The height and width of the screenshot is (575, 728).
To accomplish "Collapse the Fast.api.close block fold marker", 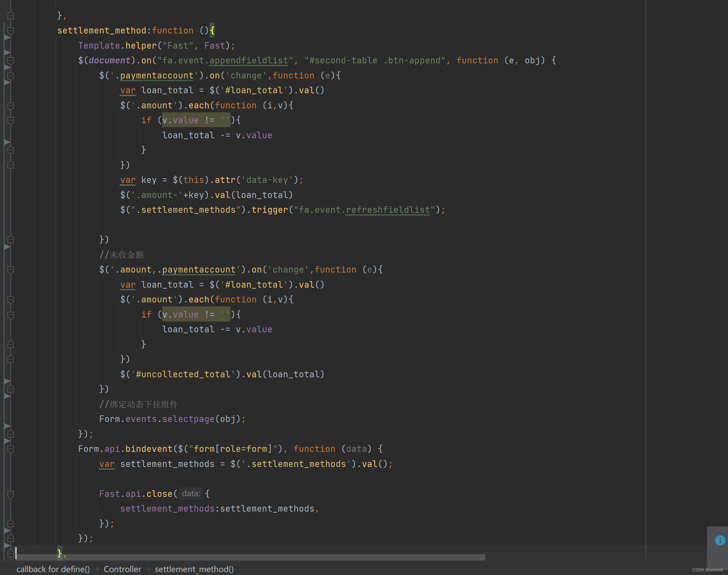I will pos(11,494).
